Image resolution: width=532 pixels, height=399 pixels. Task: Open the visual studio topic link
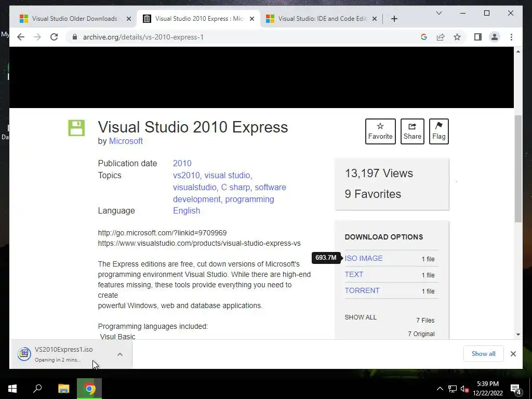click(x=227, y=176)
